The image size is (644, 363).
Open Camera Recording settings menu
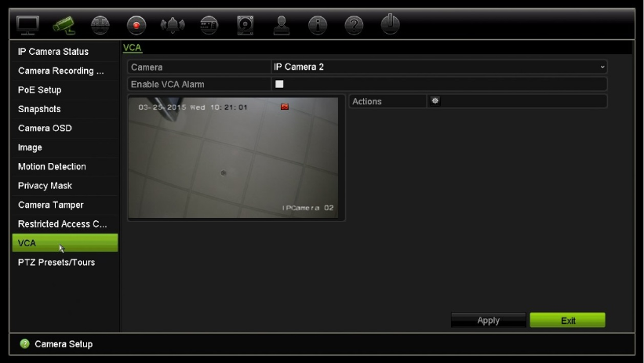pos(65,71)
